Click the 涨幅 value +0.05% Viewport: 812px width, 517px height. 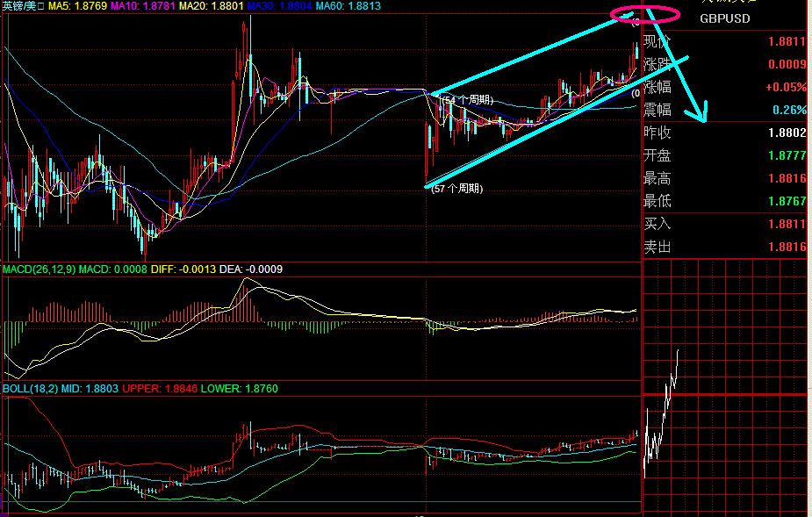786,87
